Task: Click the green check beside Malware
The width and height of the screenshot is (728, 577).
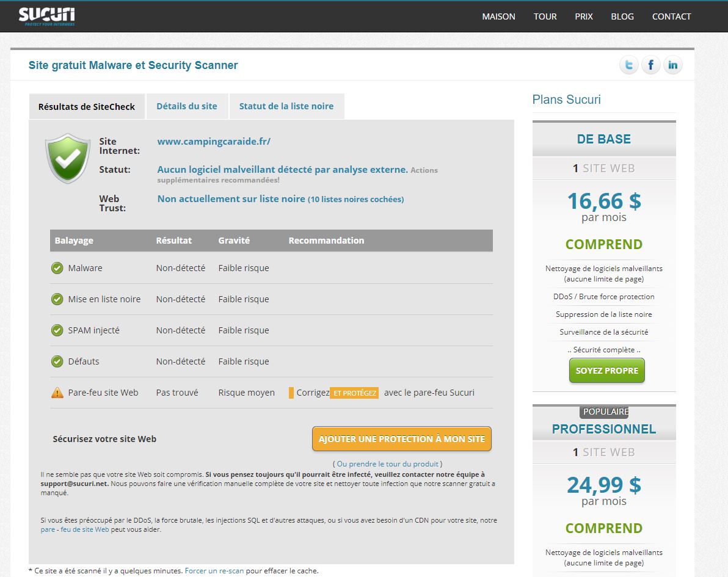Action: pyautogui.click(x=57, y=268)
